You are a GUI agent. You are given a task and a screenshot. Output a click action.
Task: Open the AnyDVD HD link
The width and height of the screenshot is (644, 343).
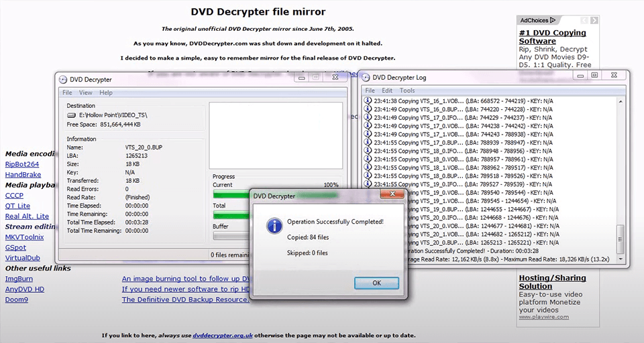pos(25,289)
